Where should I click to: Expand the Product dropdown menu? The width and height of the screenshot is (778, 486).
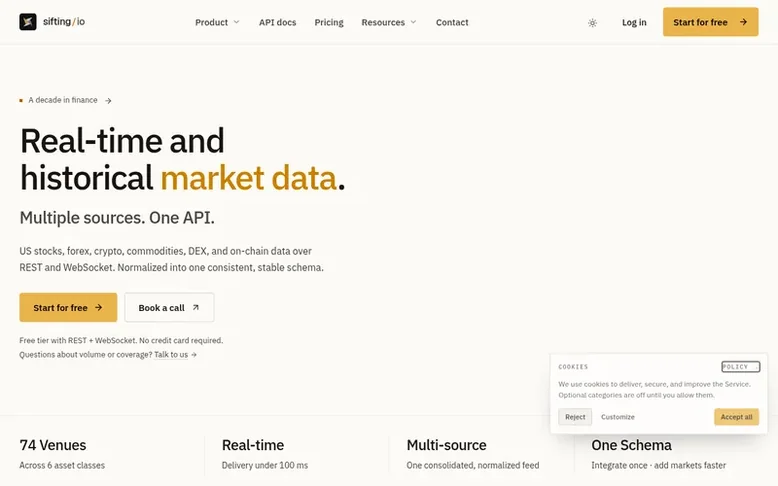pyautogui.click(x=217, y=22)
